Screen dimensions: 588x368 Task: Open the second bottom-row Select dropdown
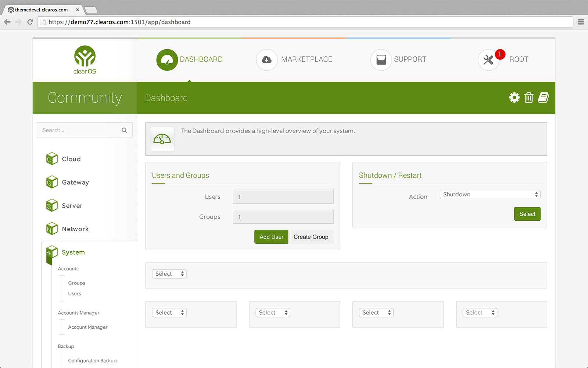point(273,312)
